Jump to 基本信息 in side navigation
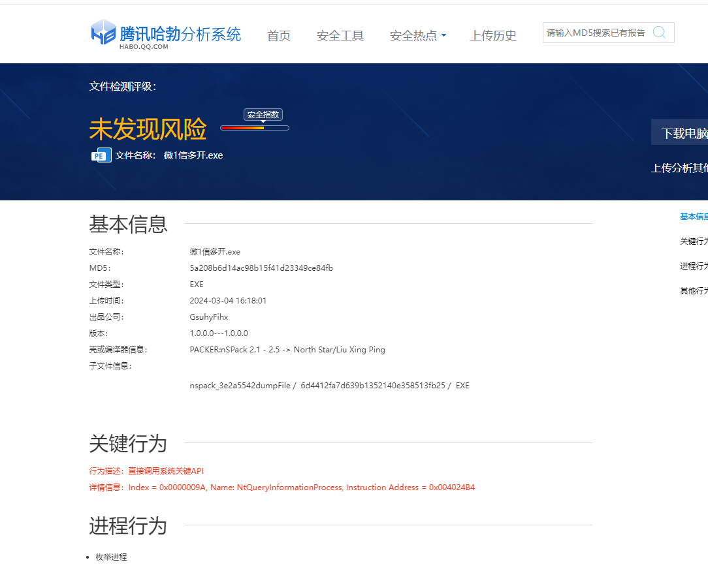The height and width of the screenshot is (588, 708). coord(694,217)
